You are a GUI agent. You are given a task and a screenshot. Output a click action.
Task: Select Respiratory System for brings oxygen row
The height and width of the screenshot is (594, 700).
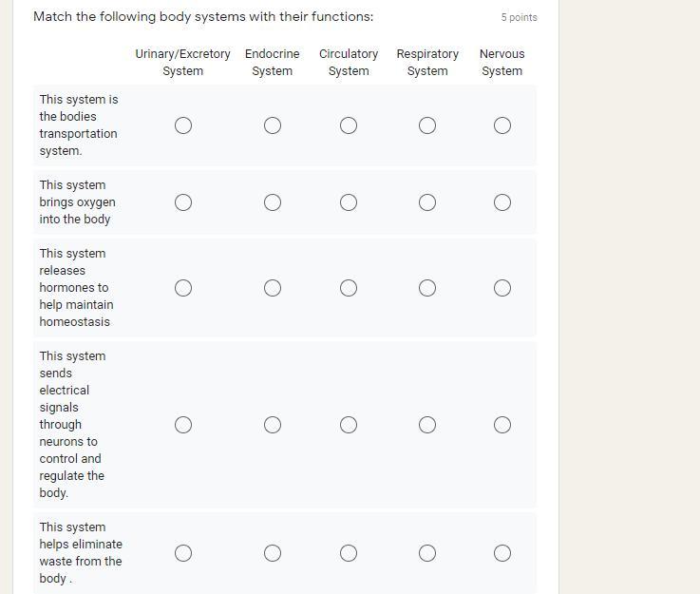pos(427,202)
